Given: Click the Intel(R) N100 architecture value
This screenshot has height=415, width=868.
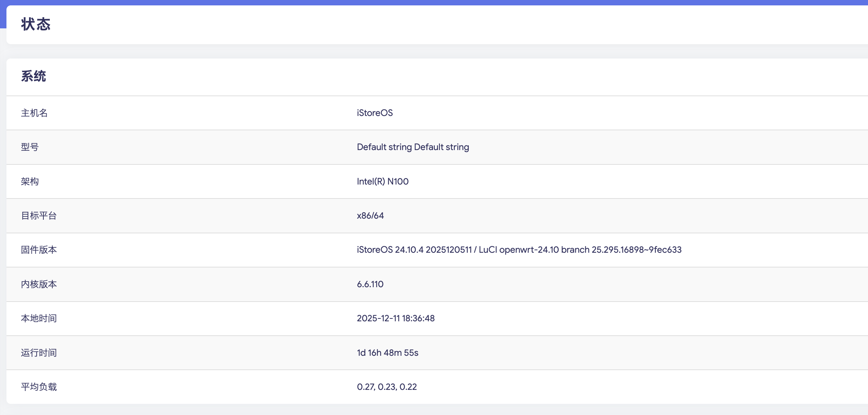Looking at the screenshot, I should pyautogui.click(x=382, y=182).
